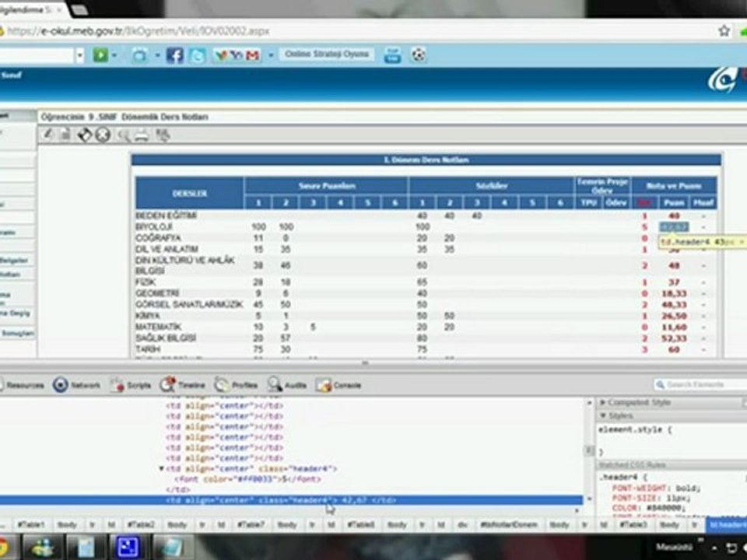
Task: Click the refresh diamond icon in report toolbar
Action: pos(84,135)
